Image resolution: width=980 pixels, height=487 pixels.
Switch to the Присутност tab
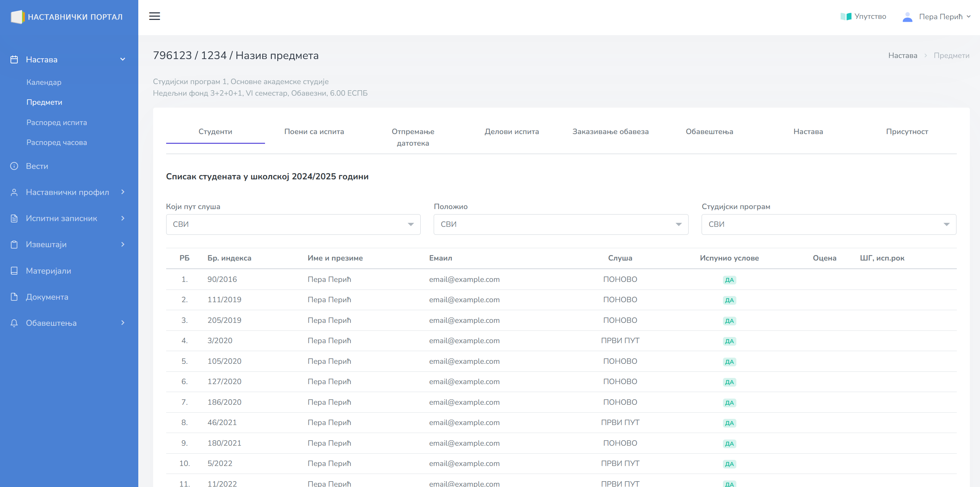tap(907, 132)
